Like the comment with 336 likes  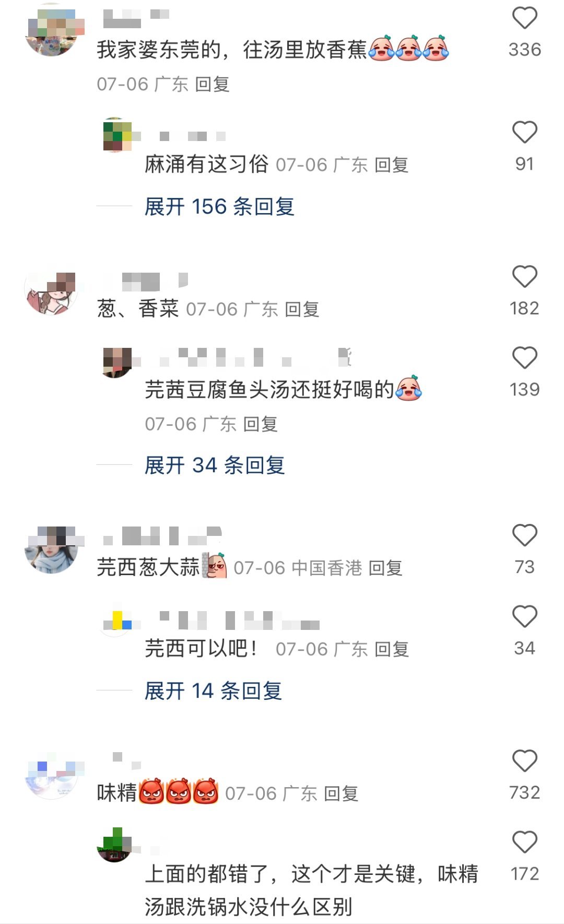coord(524,18)
